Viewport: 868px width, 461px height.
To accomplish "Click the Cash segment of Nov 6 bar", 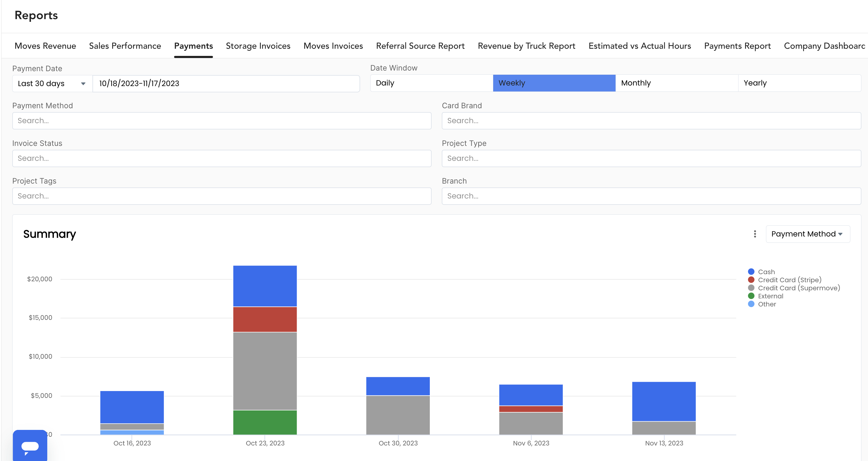I will (531, 395).
